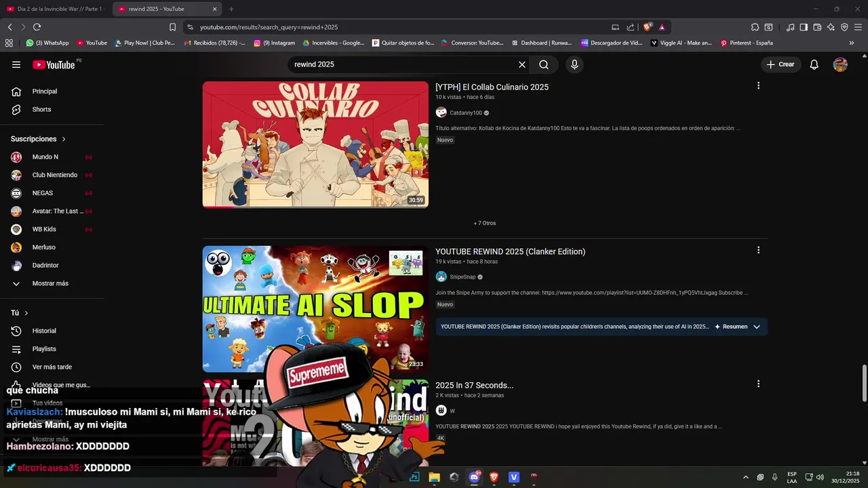Click the browser address bar URL
The height and width of the screenshot is (488, 868).
click(x=269, y=27)
